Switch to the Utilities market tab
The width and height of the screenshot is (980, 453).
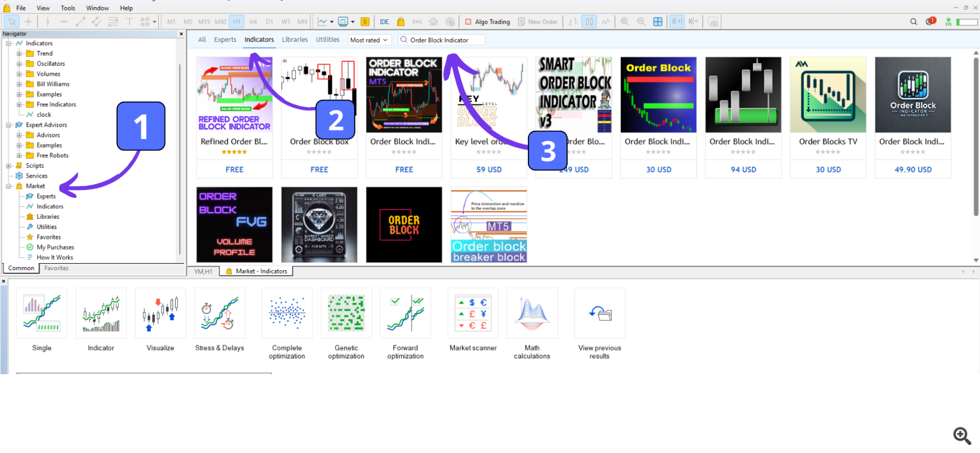(327, 40)
